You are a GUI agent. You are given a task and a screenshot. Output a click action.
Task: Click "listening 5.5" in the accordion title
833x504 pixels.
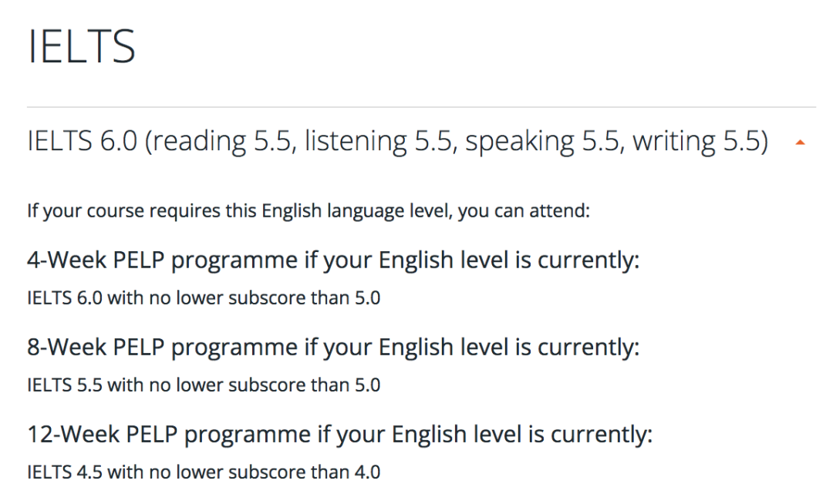(x=378, y=142)
